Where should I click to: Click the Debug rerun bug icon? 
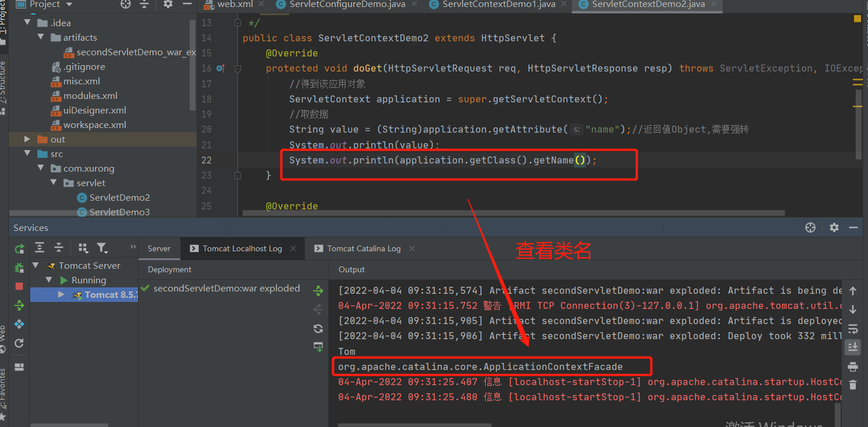[x=19, y=268]
